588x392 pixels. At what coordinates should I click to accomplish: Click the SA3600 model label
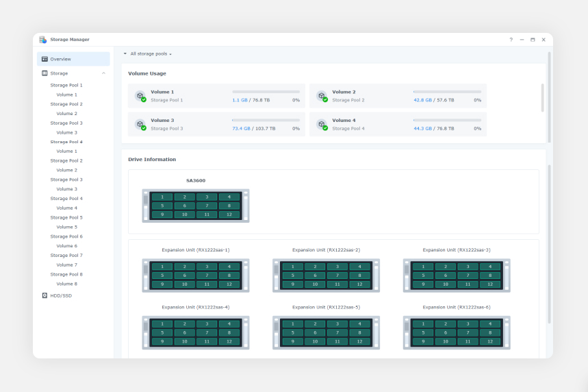click(196, 181)
